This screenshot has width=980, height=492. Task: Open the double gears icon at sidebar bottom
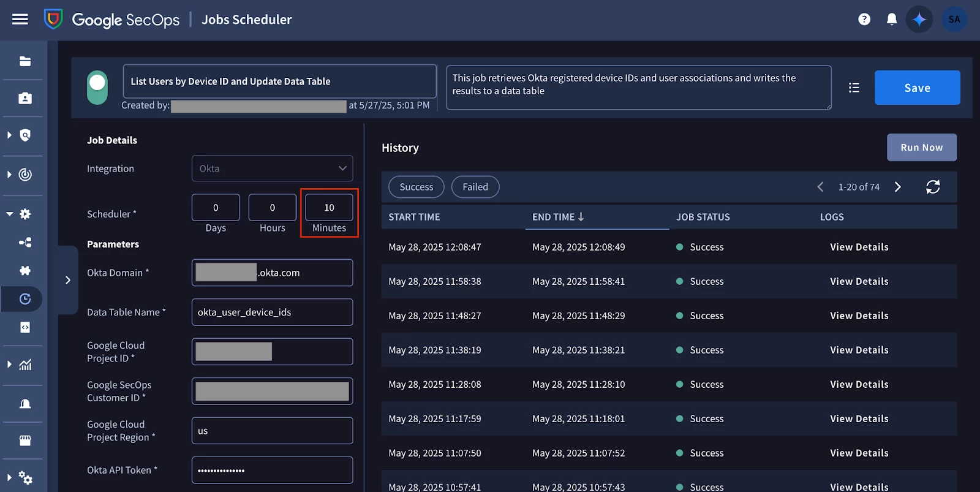[25, 478]
